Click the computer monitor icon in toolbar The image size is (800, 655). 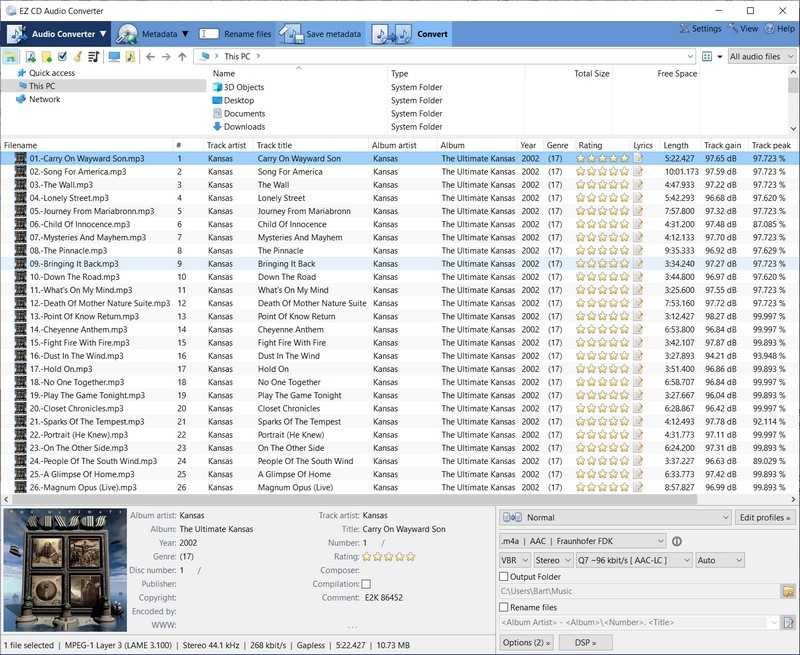(x=114, y=57)
